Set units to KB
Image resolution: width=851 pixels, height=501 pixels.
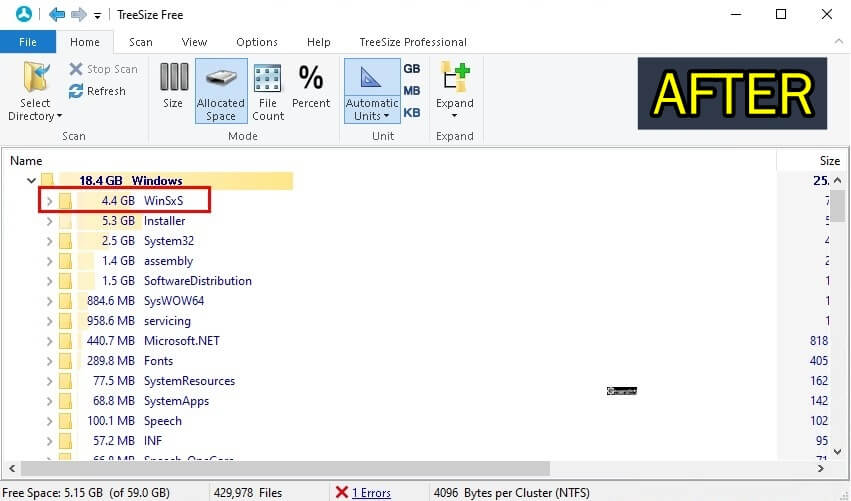pos(412,113)
